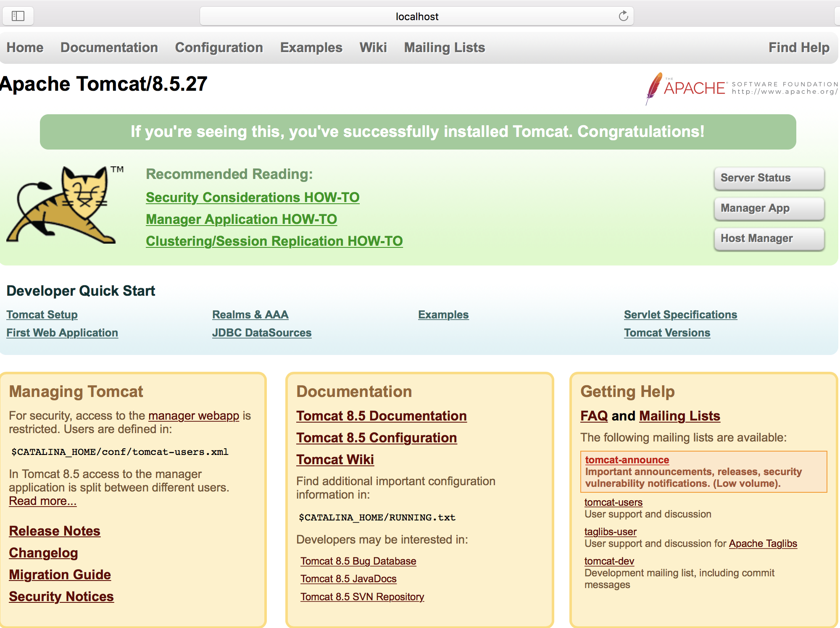840x628 pixels.
Task: Click the tomcat-users.xml path text
Action: 120,452
